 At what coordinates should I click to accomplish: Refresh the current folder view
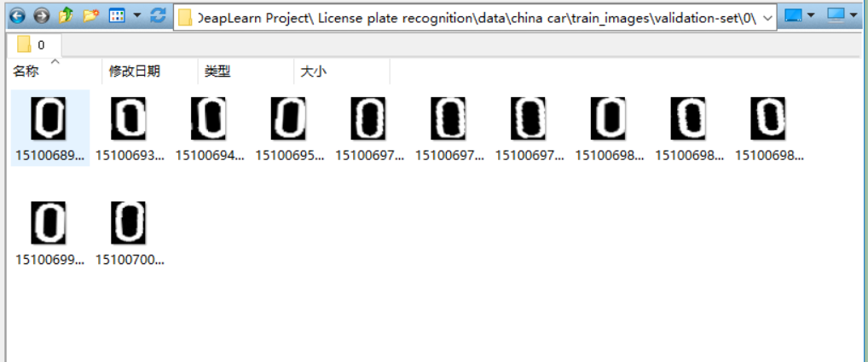[158, 16]
